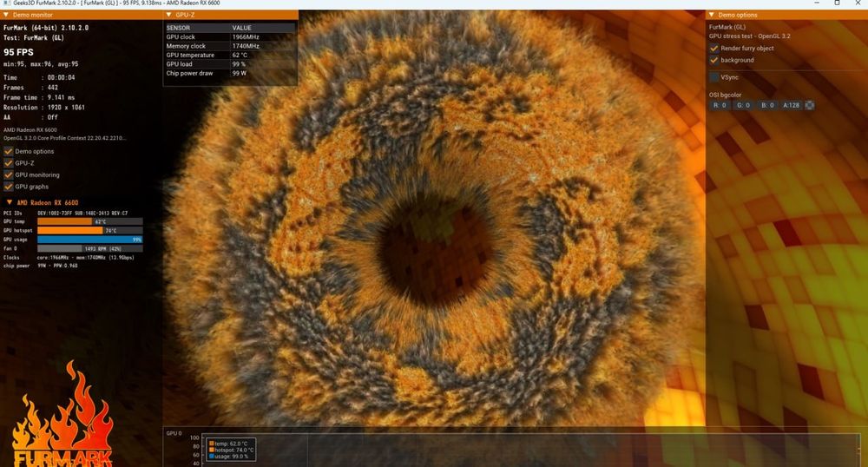Select the GPU load sensor row
The height and width of the screenshot is (467, 868).
(x=230, y=64)
